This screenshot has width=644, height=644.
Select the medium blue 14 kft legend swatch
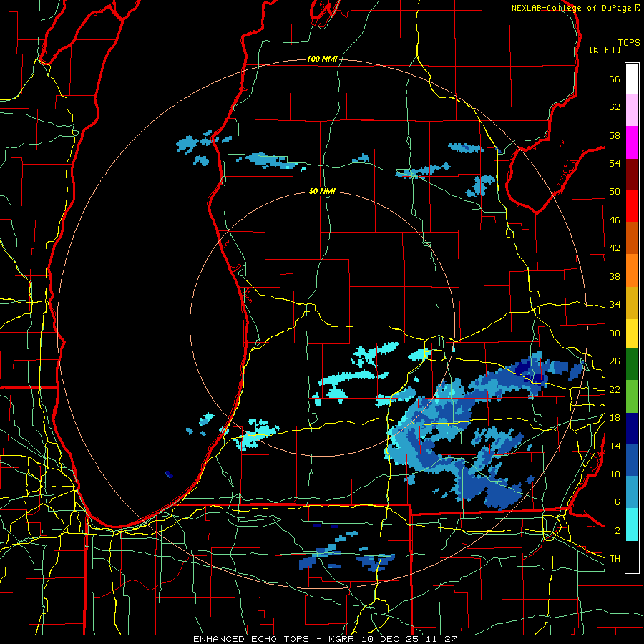tap(632, 460)
